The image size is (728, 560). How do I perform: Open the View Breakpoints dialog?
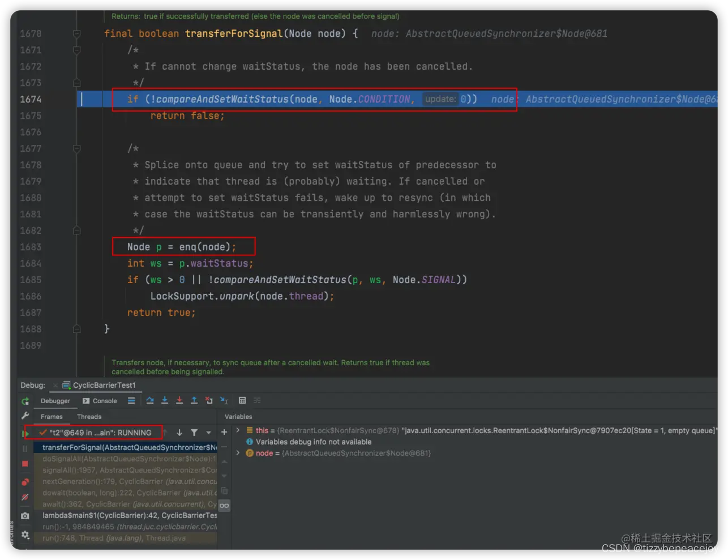tap(25, 482)
